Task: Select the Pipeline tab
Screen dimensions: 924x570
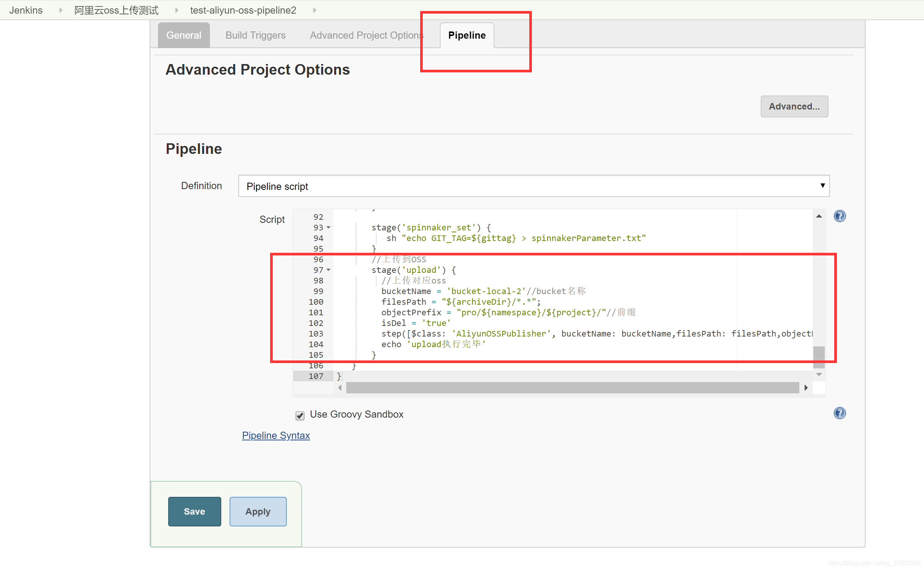Action: 467,35
